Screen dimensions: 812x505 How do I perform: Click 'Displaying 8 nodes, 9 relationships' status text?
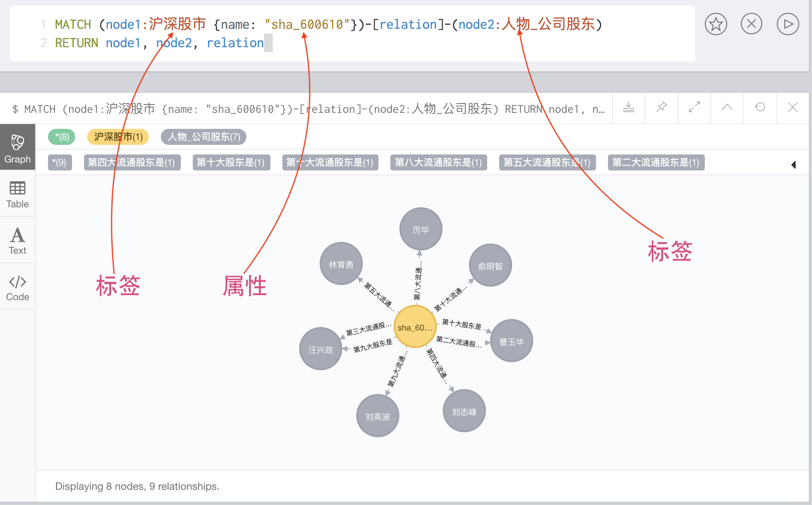coord(137,486)
